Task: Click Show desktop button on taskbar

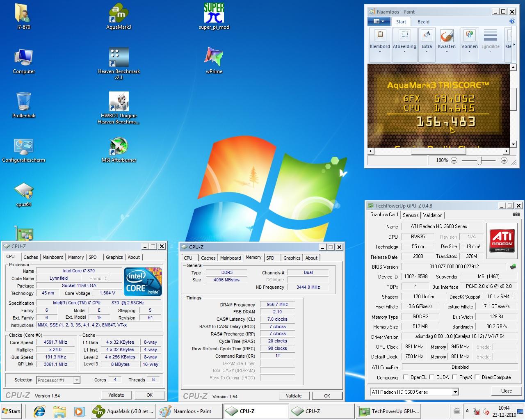Action: [520, 411]
